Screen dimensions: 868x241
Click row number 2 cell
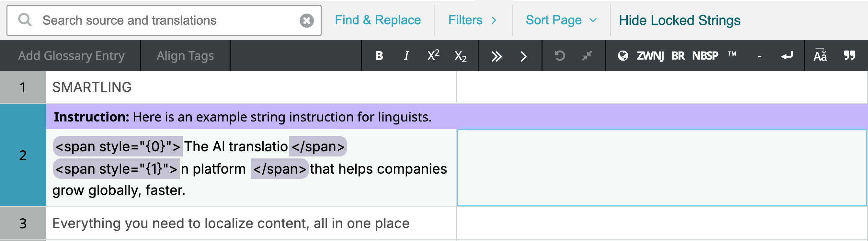click(23, 155)
